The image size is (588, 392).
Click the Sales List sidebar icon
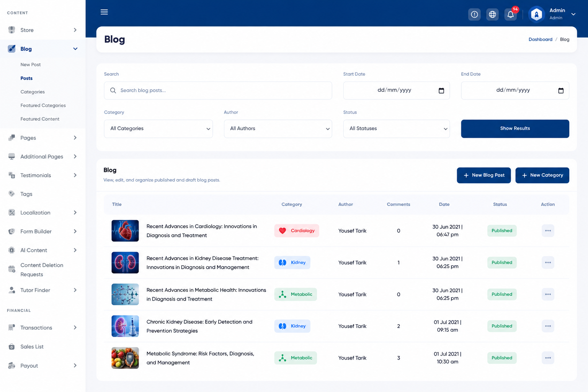coord(12,346)
